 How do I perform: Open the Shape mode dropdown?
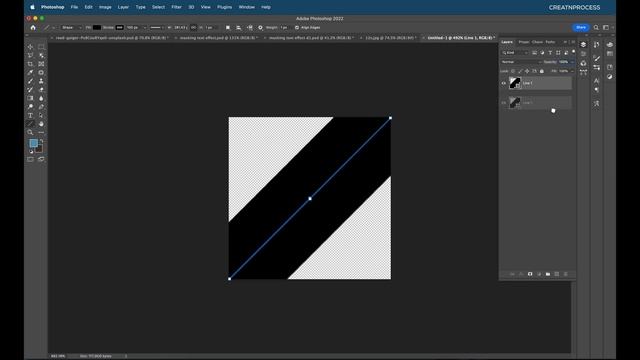click(x=71, y=27)
